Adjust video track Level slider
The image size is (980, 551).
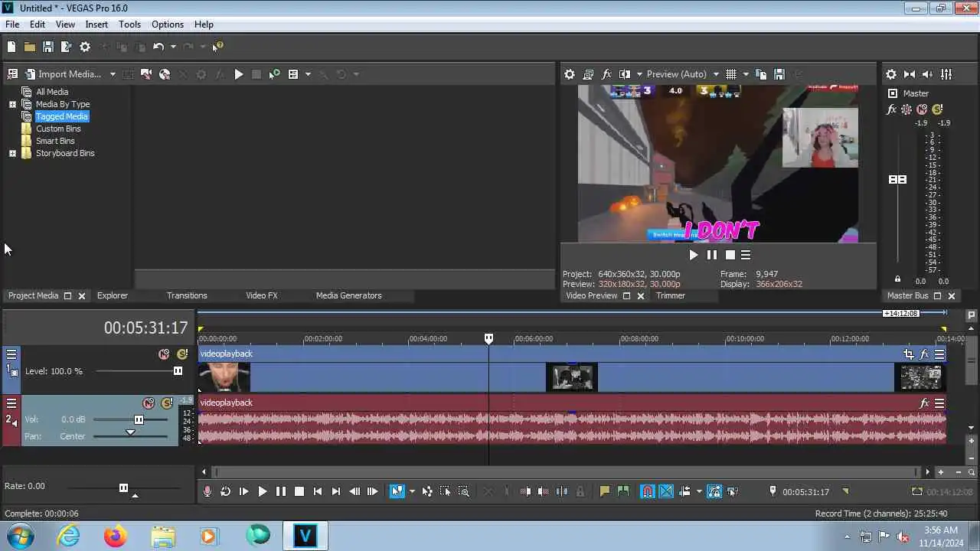click(x=178, y=371)
